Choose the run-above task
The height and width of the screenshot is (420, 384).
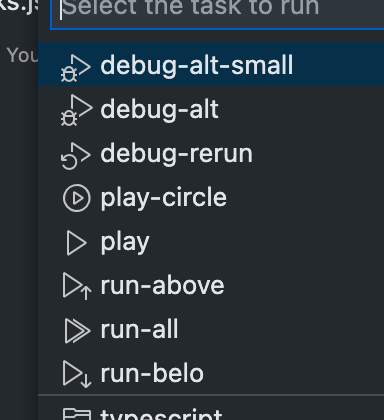(x=211, y=286)
